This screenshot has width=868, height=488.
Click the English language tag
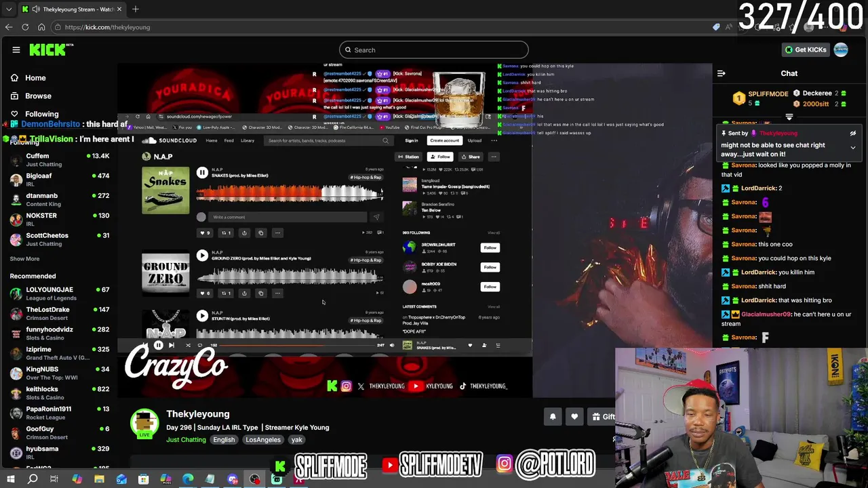tap(224, 440)
